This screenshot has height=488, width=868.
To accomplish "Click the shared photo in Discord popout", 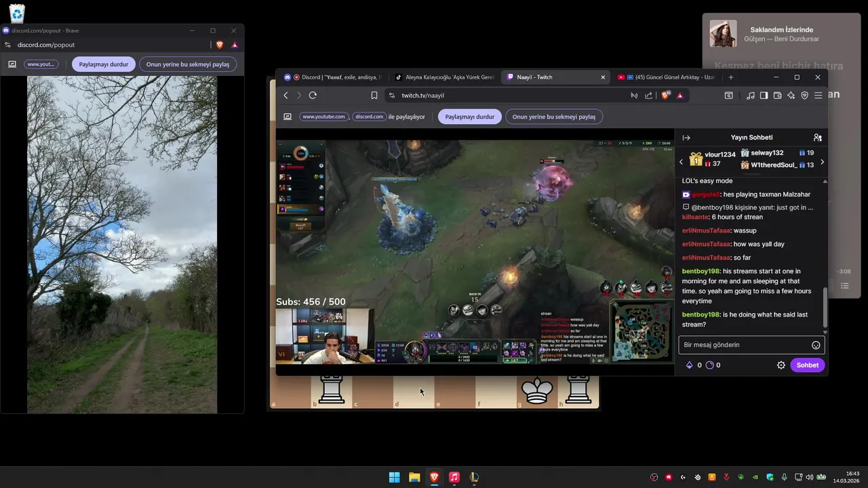I will click(122, 245).
